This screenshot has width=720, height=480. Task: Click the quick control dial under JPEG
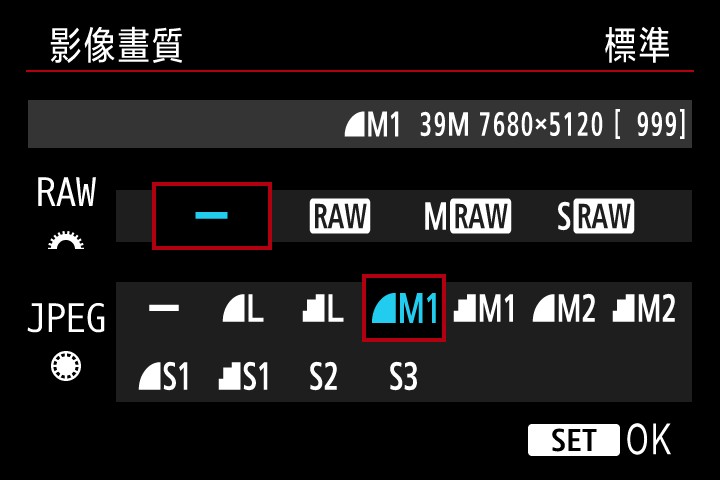[66, 366]
